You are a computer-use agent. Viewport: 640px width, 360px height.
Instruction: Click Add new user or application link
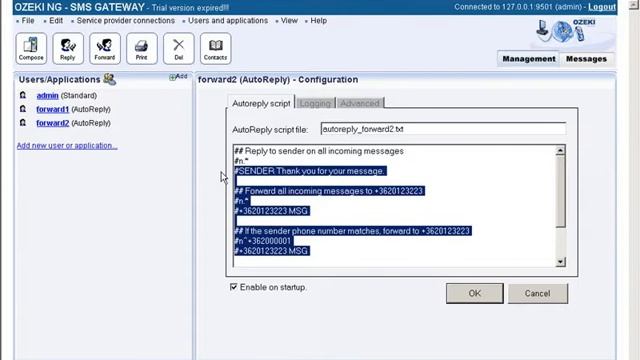67,146
